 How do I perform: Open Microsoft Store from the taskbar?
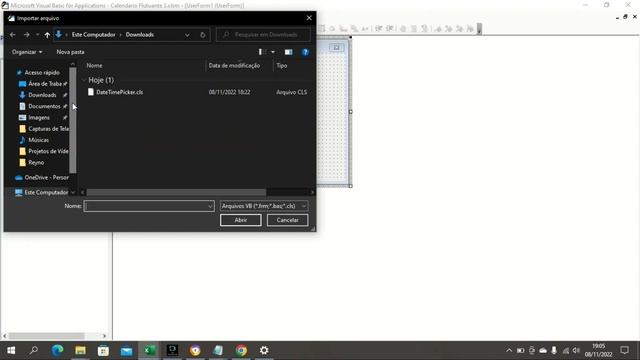103,350
